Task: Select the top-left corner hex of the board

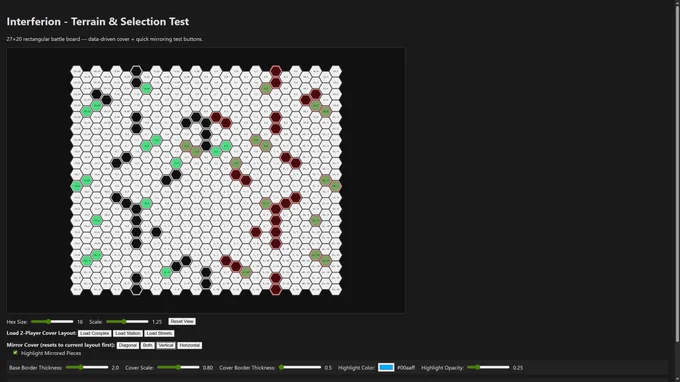Action: 76,71
